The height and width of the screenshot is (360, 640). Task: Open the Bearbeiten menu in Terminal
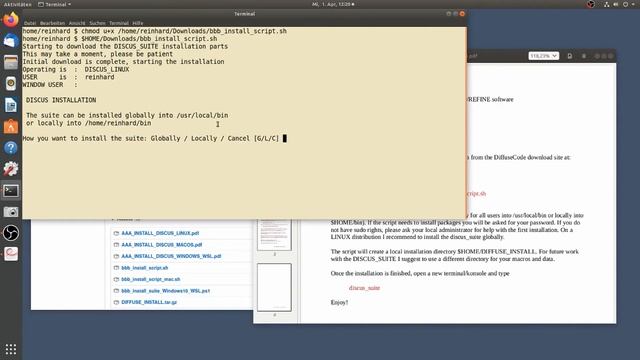point(52,23)
